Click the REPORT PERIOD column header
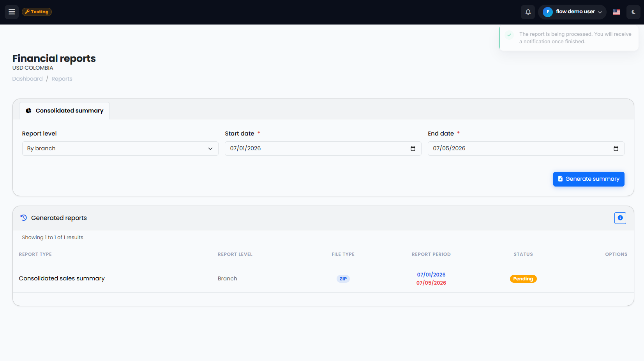The image size is (644, 361). (431, 254)
